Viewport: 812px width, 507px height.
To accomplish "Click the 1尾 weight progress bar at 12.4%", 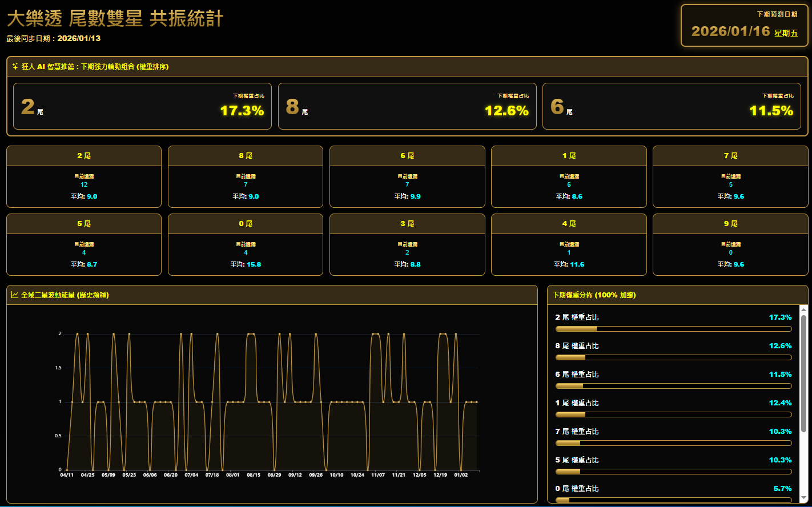I will click(x=673, y=415).
